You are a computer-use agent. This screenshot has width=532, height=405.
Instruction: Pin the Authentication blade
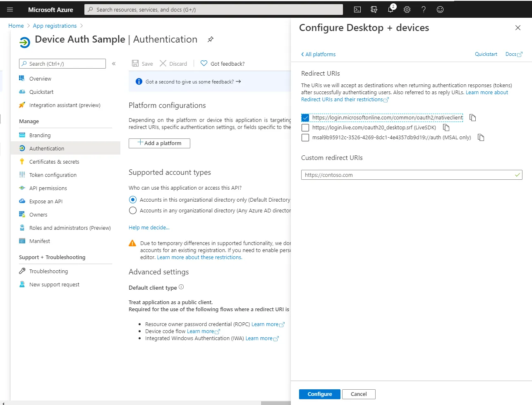(x=211, y=39)
